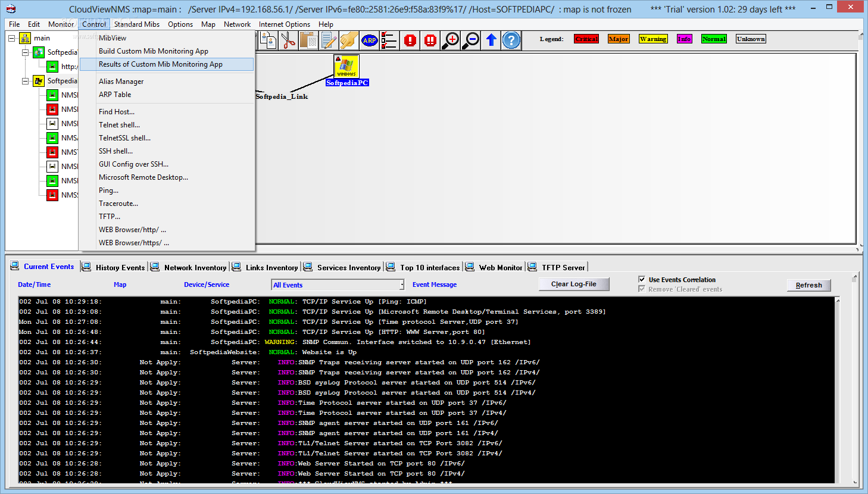The image size is (868, 494).
Task: Open the Standard Mibs menu
Action: [x=137, y=24]
